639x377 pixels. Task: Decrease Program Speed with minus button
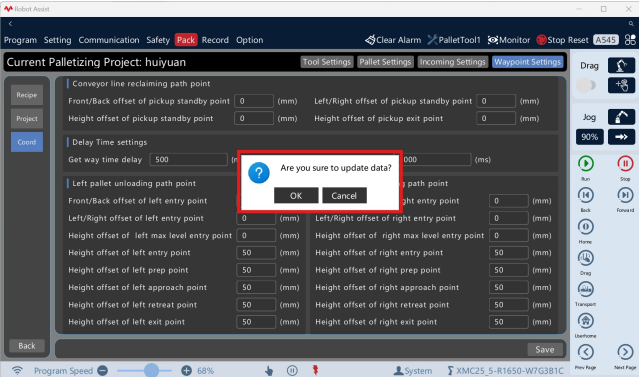coord(103,370)
